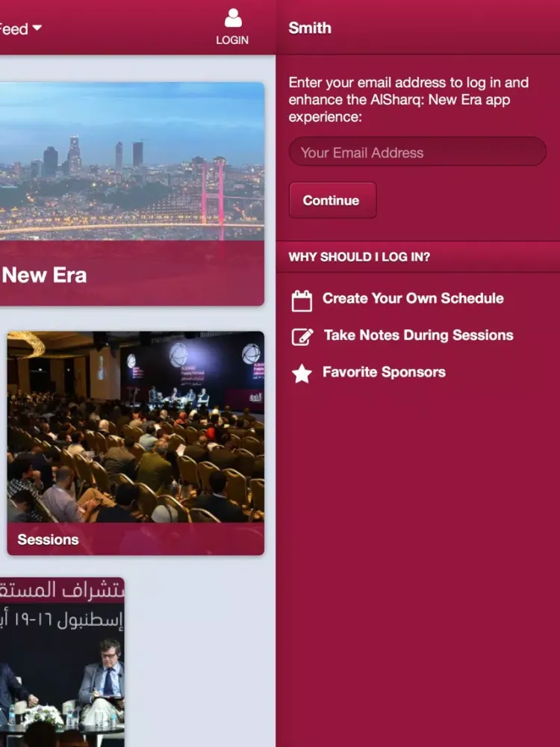The width and height of the screenshot is (560, 747).
Task: Click the email login instruction text
Action: tap(408, 99)
